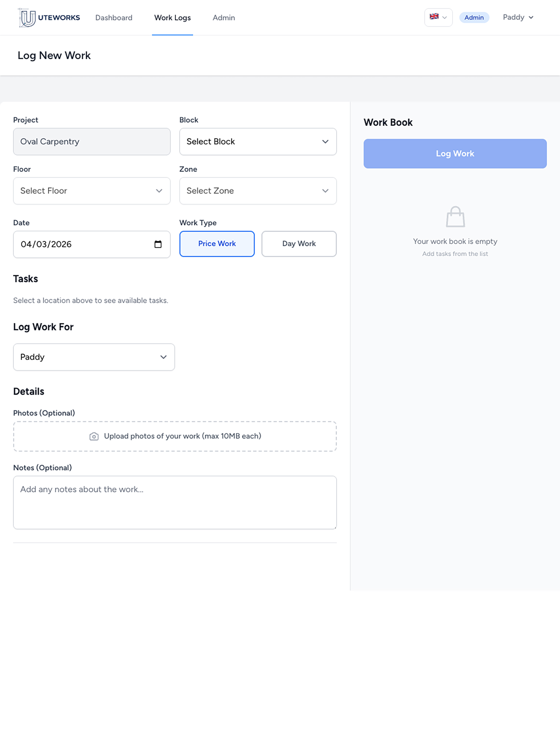Switch to the Work Logs tab
Screen dimensions: 560x747
pyautogui.click(x=173, y=17)
